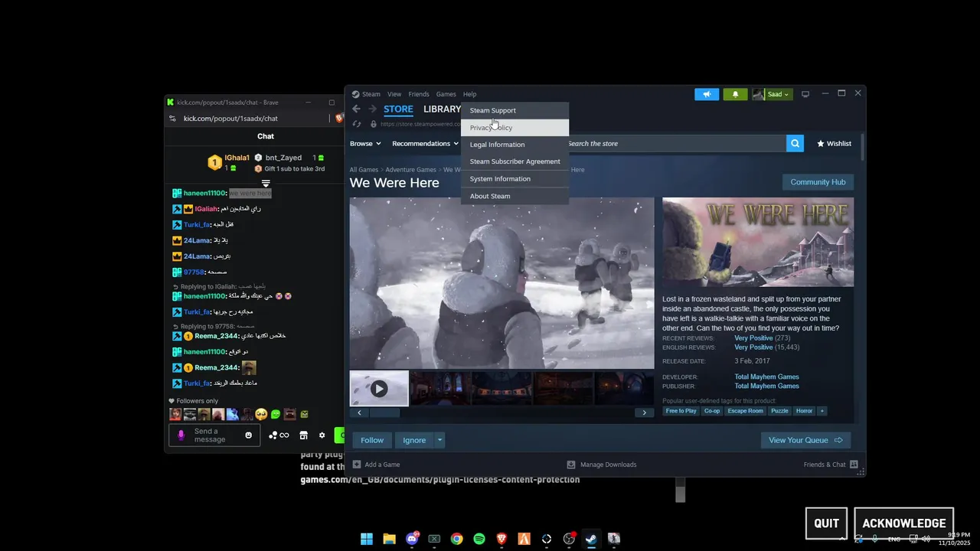Open the Manage Downloads icon
The width and height of the screenshot is (980, 551).
point(571,465)
